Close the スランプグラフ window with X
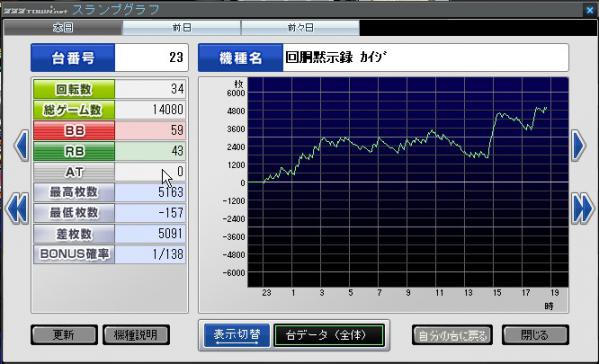The width and height of the screenshot is (599, 364). click(590, 10)
